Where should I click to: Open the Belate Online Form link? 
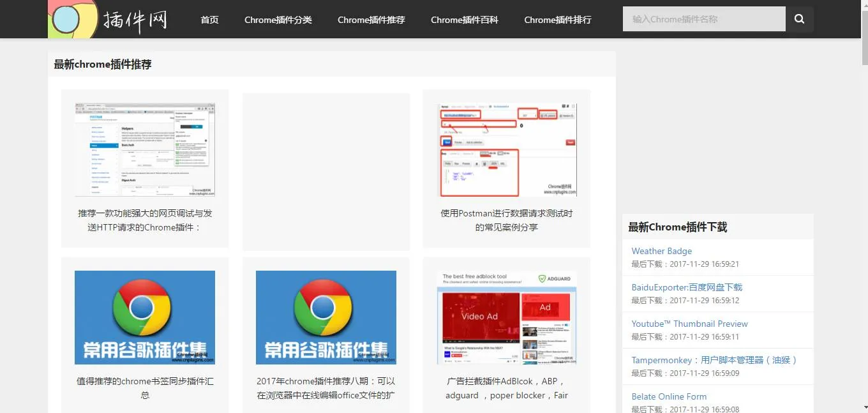(669, 396)
